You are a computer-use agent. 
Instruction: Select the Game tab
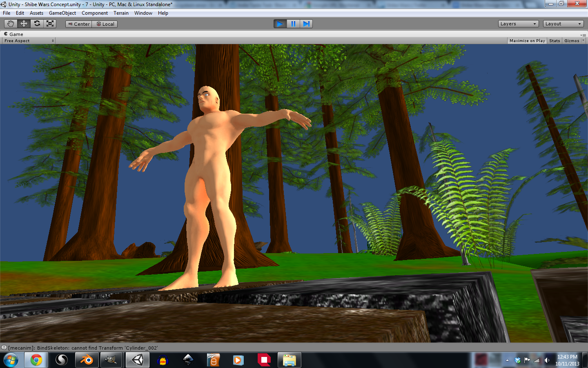13,34
